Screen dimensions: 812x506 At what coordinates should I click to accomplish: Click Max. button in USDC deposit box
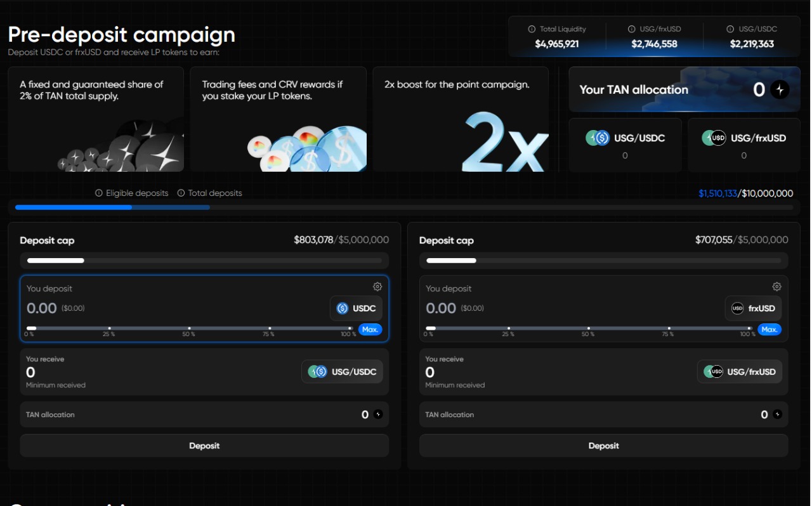click(370, 330)
